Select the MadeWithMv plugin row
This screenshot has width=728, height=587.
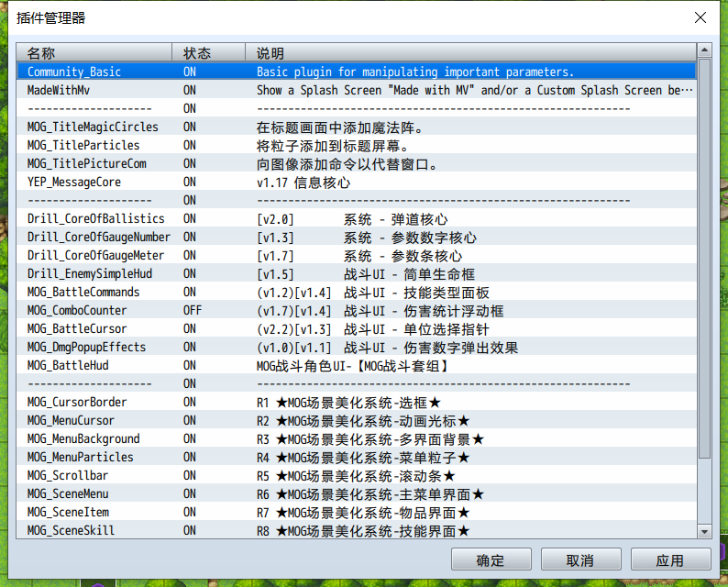coord(357,90)
